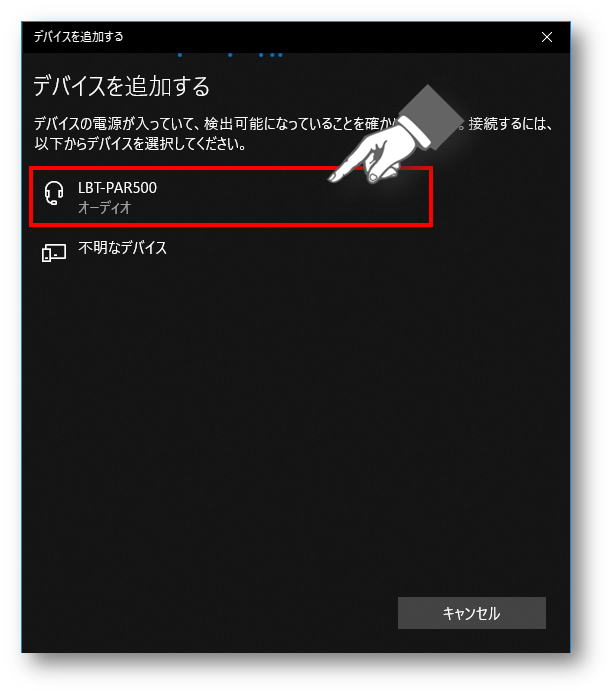
Task: Select the 不明なデバイス entry label
Action: [x=122, y=247]
